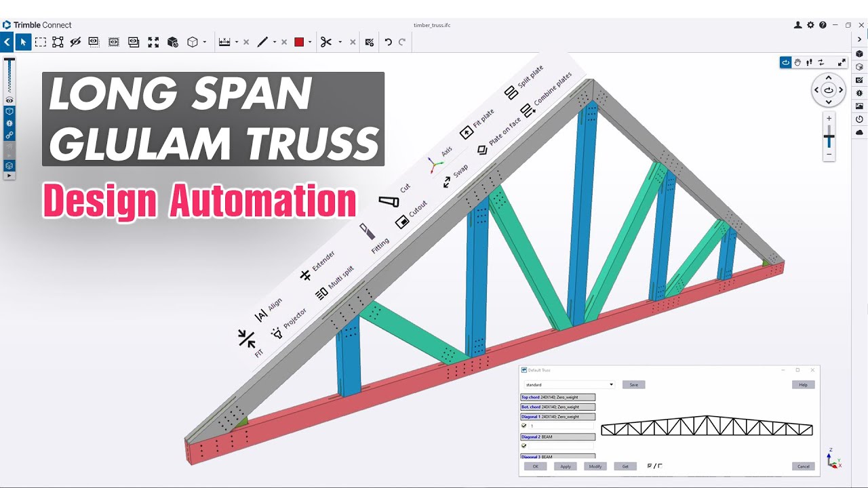
Task: Click the Apply button
Action: click(566, 466)
